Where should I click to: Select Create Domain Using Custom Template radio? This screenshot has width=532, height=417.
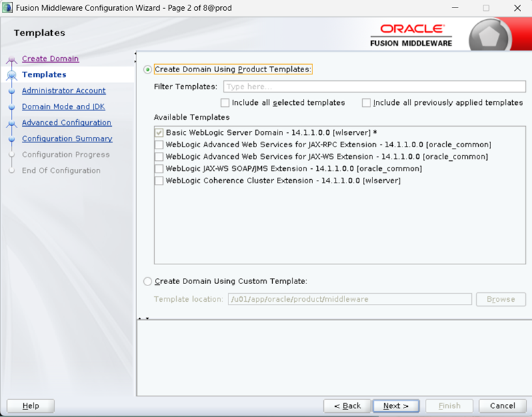[147, 281]
